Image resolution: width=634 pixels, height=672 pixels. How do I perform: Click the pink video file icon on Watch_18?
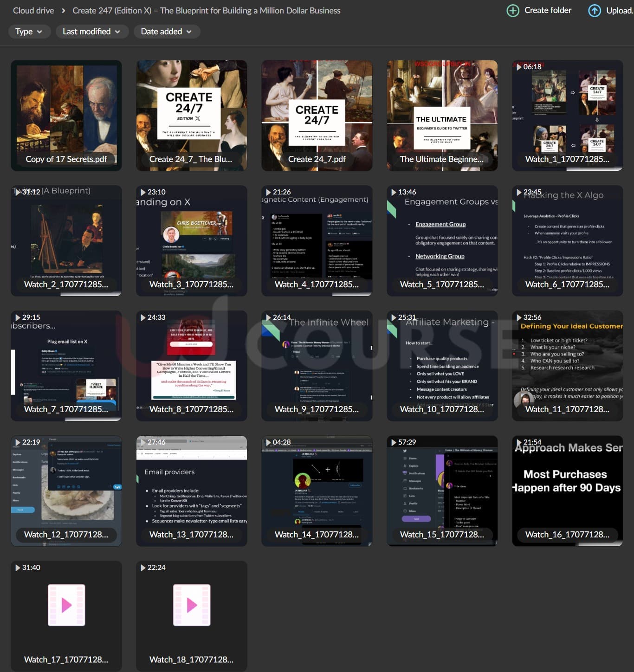click(191, 605)
